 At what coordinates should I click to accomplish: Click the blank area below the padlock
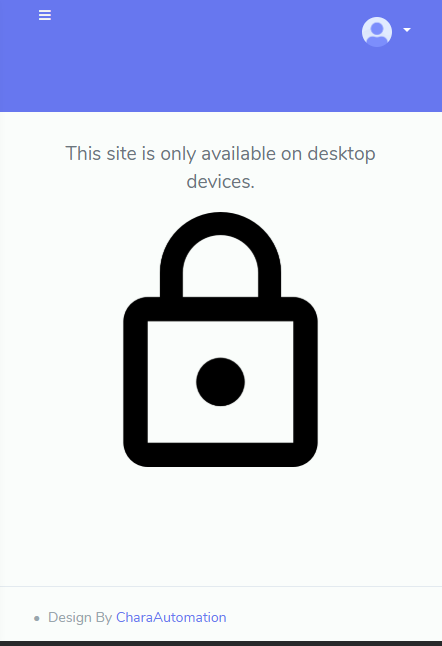coord(221,525)
